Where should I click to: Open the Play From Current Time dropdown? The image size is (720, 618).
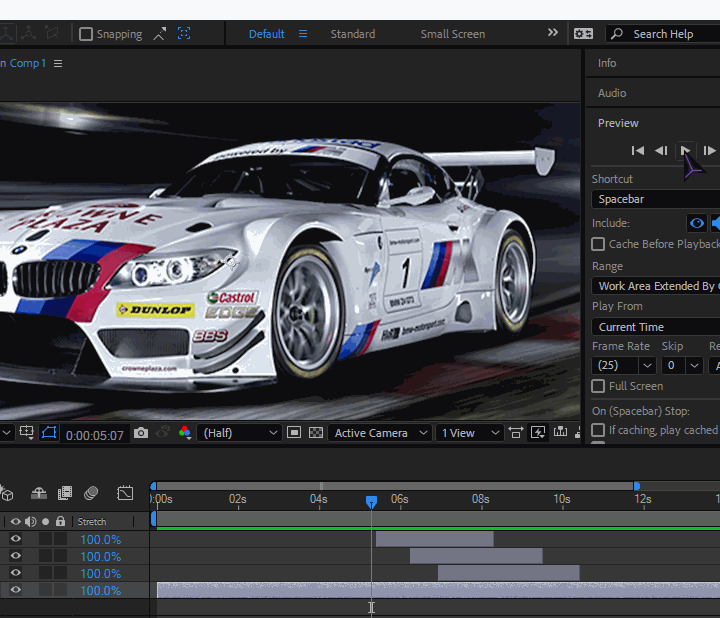coord(656,327)
